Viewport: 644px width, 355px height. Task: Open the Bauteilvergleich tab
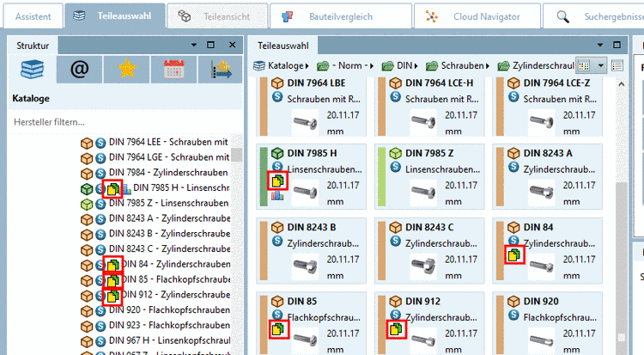[x=341, y=16]
